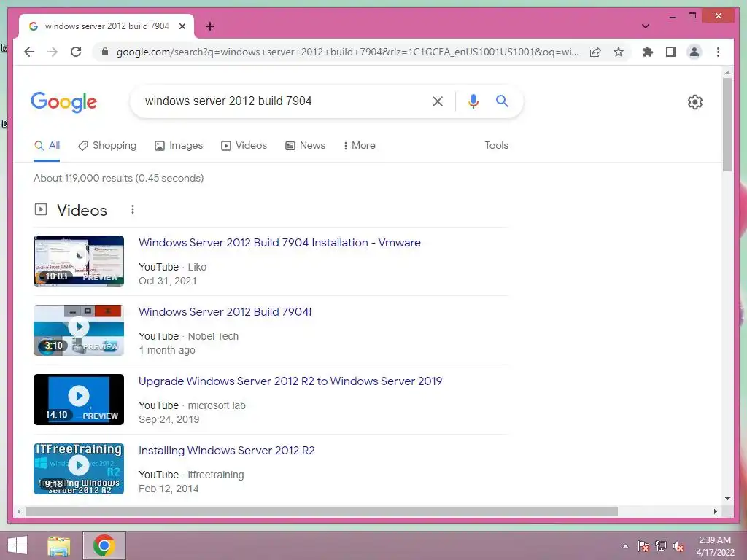
Task: Play the 3:10 Nobel Tech thumbnail
Action: tap(79, 330)
